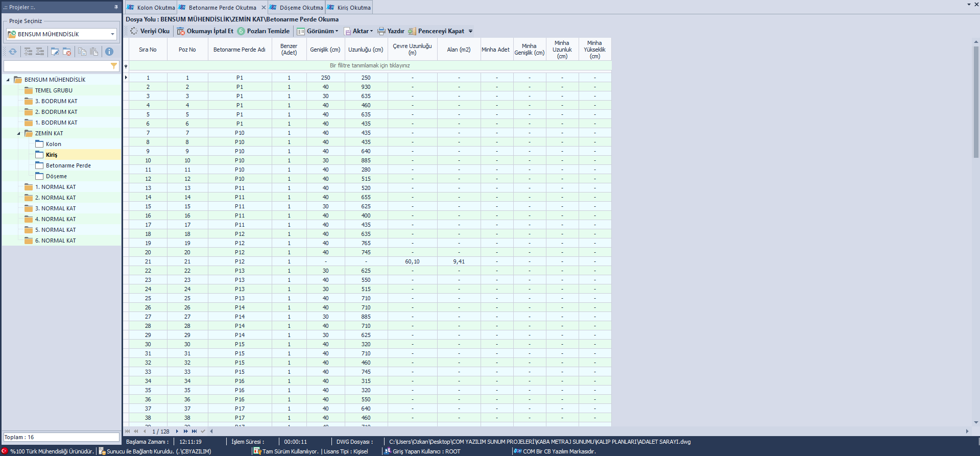Pin the Projeler panel
Viewport: 980px width, 456px height.
click(x=116, y=7)
